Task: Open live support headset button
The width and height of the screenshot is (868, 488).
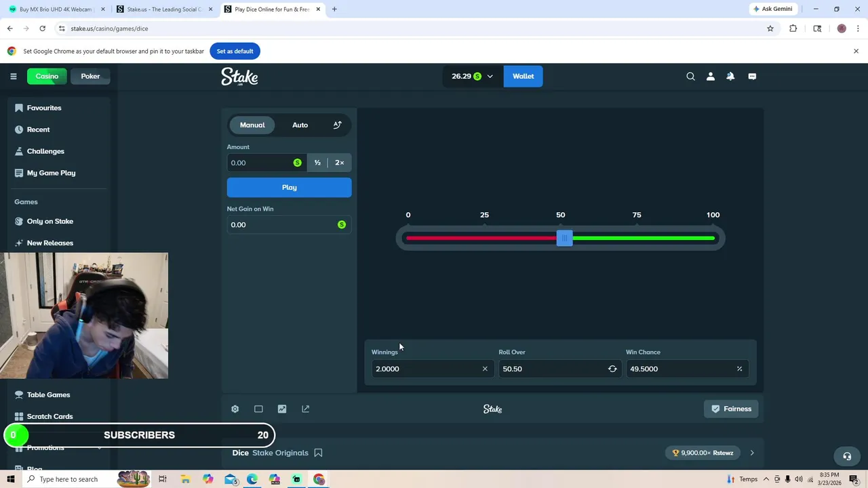Action: tap(846, 456)
